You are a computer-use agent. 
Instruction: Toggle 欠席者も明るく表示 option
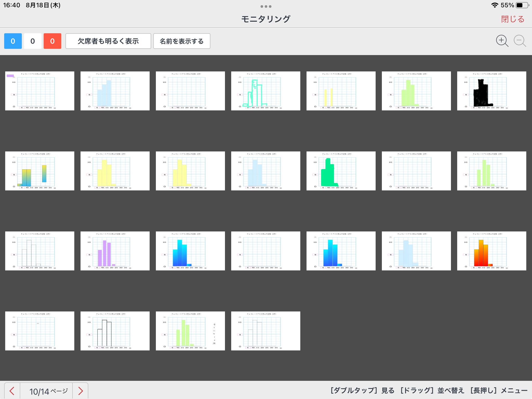click(108, 41)
